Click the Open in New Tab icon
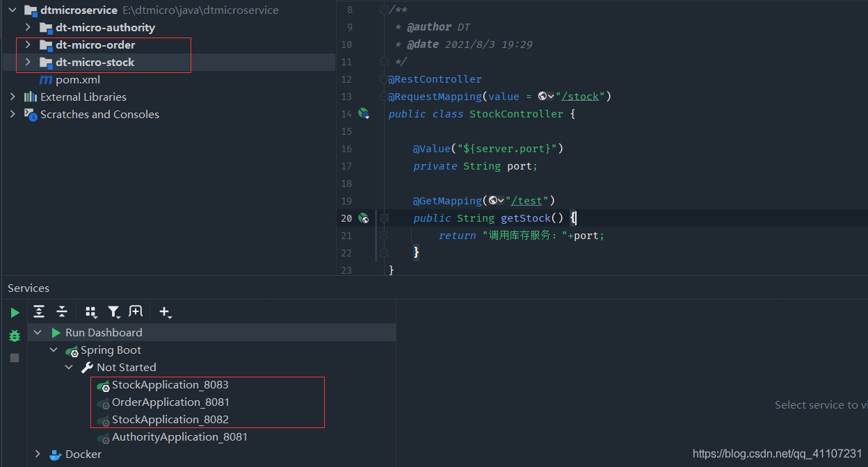The width and height of the screenshot is (868, 467). (136, 311)
